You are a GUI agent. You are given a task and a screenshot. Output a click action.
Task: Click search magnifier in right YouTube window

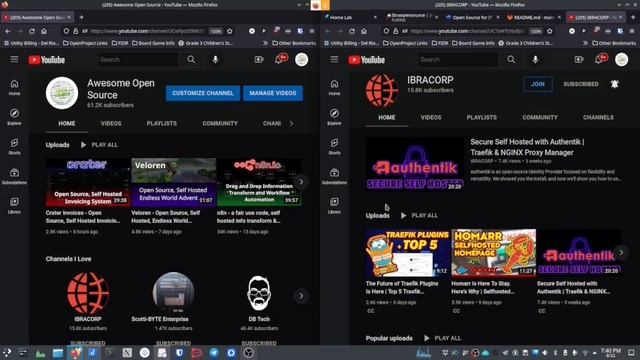click(511, 60)
